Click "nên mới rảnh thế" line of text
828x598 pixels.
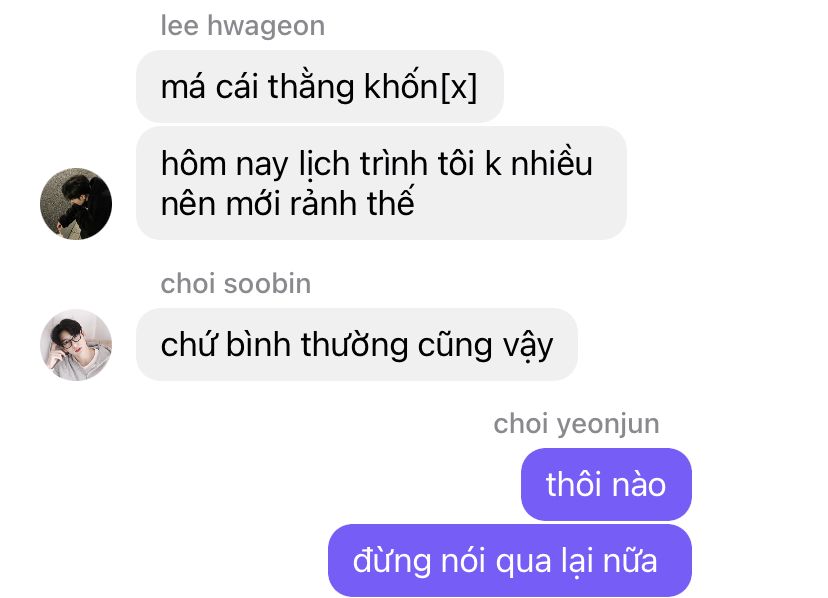coord(287,203)
